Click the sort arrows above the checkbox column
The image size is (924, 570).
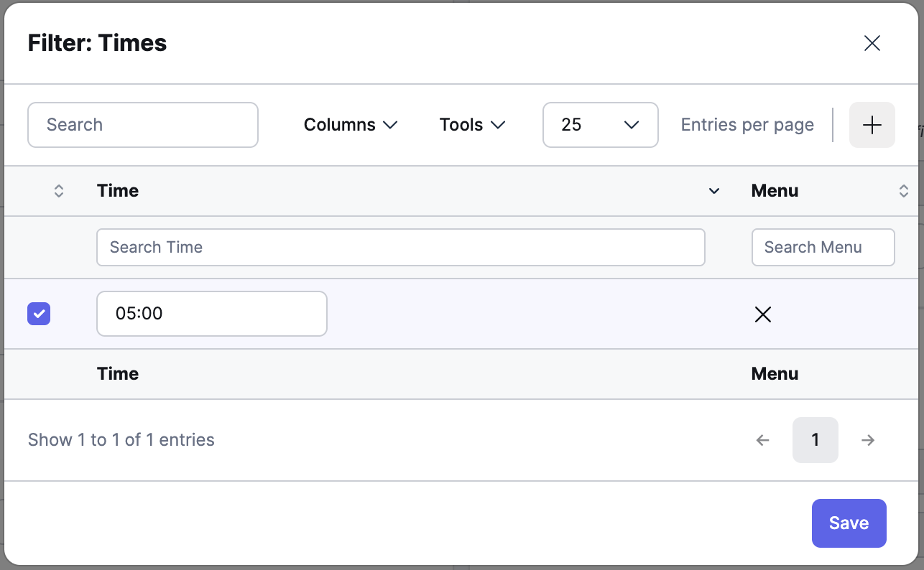click(59, 191)
